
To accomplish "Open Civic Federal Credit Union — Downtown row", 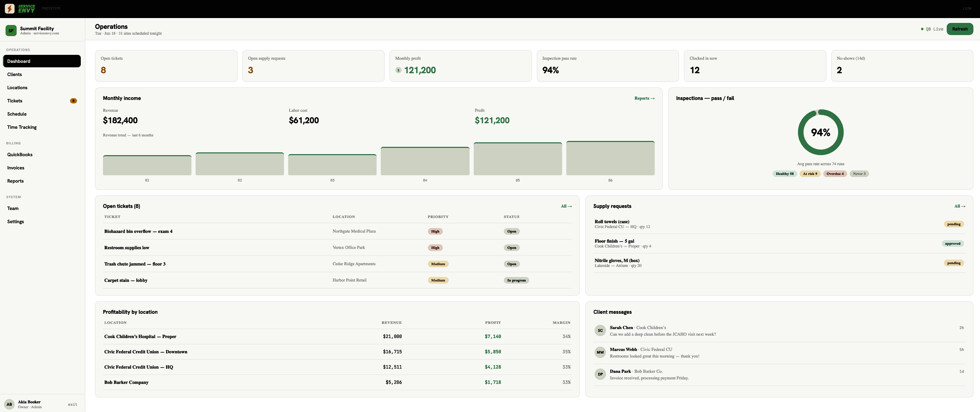I will (337, 352).
